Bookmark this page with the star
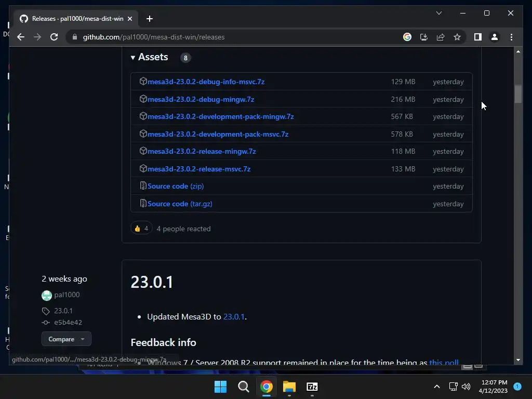Image resolution: width=532 pixels, height=399 pixels. [x=457, y=37]
